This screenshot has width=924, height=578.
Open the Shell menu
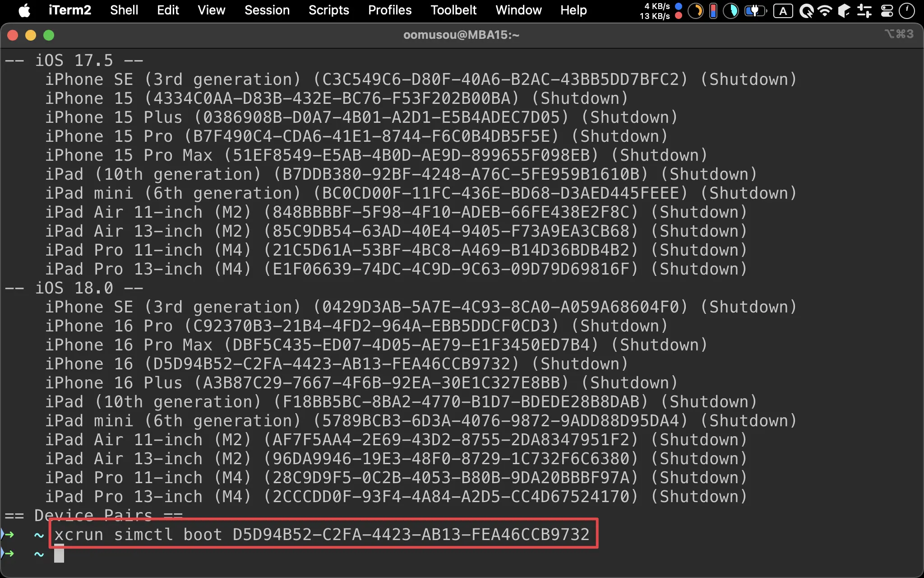click(x=124, y=10)
